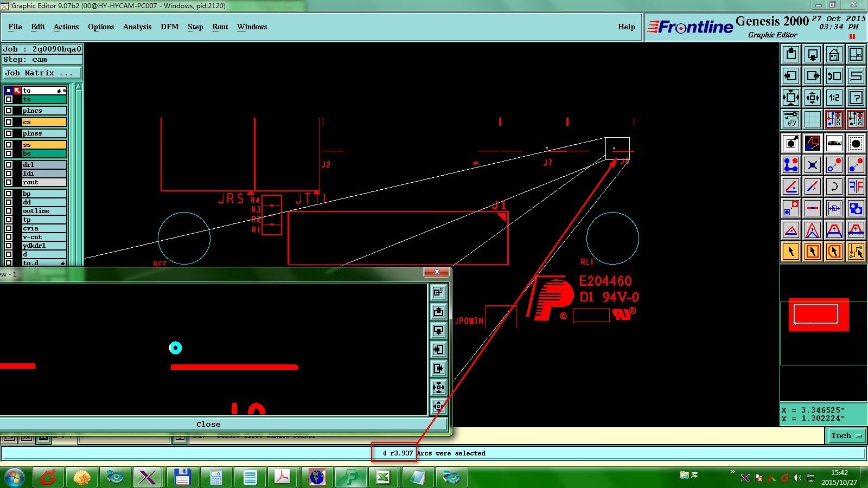Select the plain arrow pointer tool

coord(791,252)
